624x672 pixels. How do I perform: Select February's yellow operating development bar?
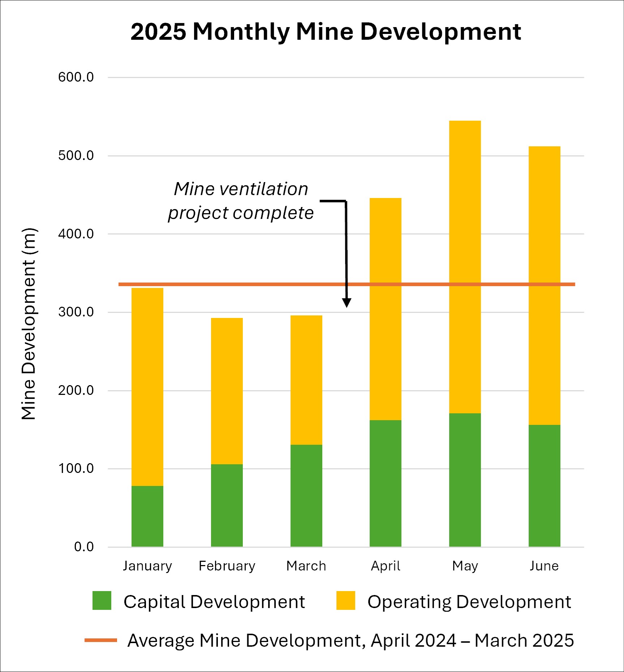tap(227, 391)
